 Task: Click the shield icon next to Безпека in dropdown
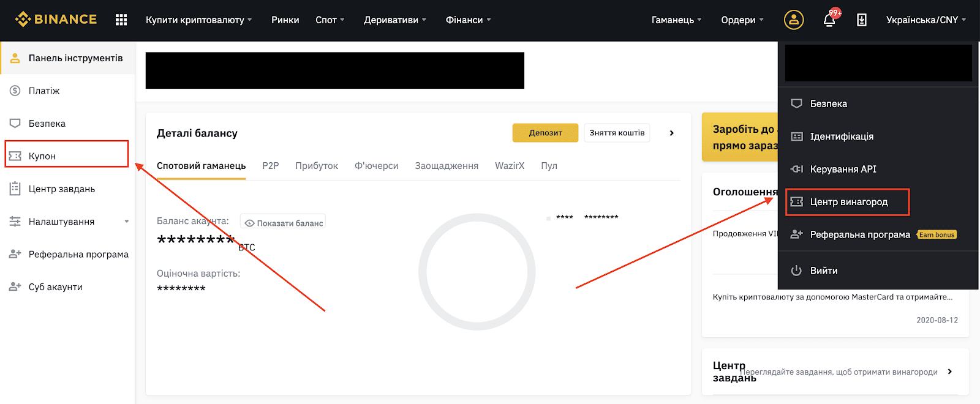click(796, 103)
